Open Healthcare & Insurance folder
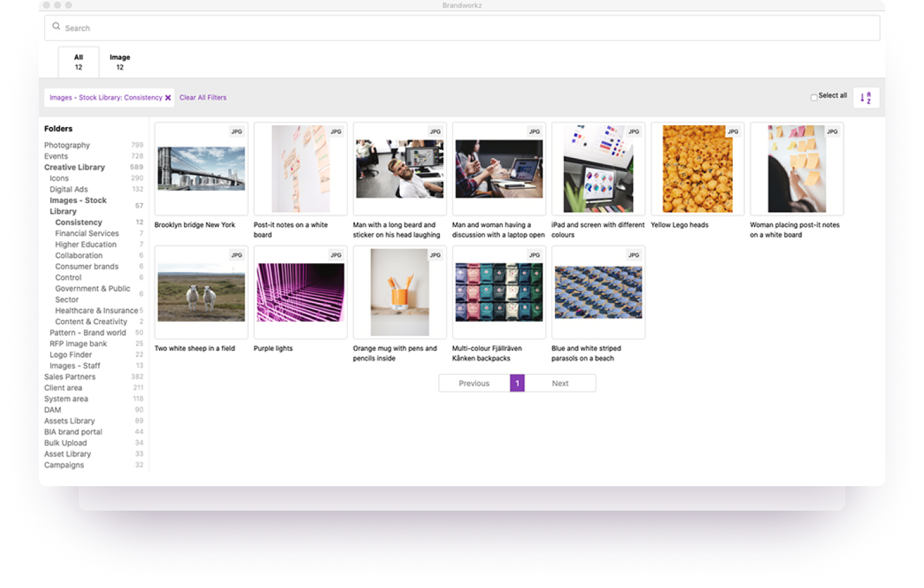This screenshot has height=588, width=924. click(97, 311)
